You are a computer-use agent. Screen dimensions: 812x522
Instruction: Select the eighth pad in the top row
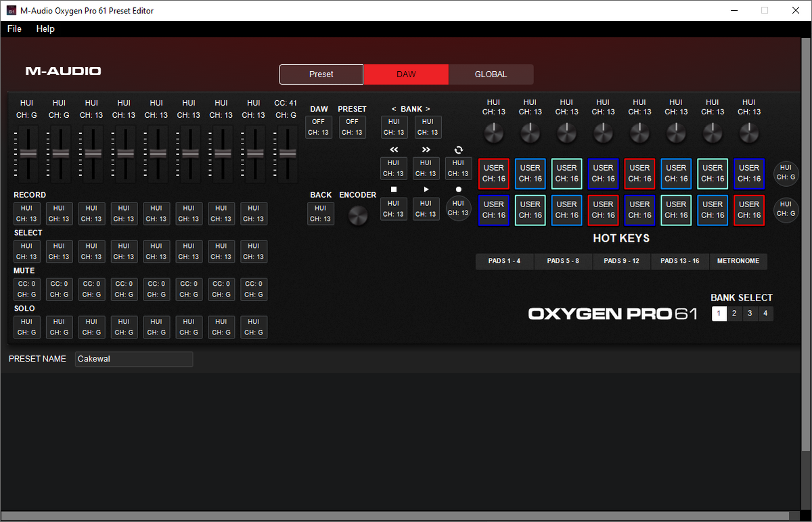749,173
